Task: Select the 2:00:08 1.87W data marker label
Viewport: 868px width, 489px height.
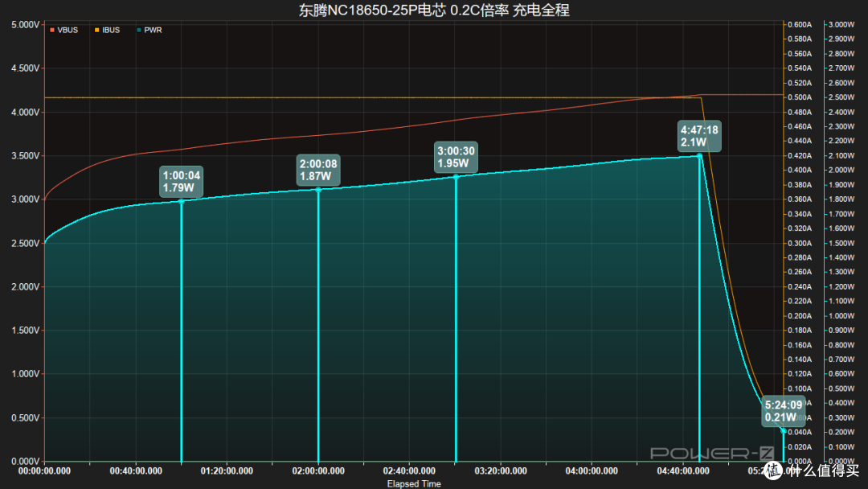Action: [318, 170]
